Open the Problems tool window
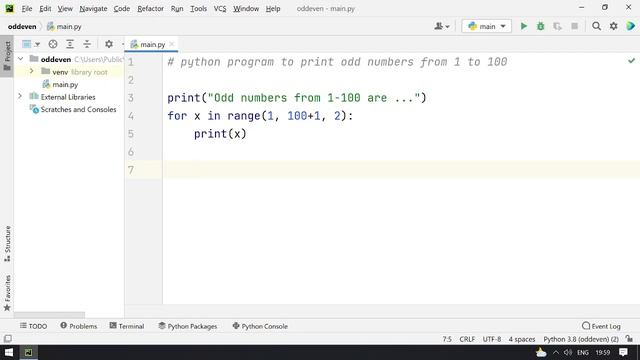The width and height of the screenshot is (640, 360). coord(78,326)
